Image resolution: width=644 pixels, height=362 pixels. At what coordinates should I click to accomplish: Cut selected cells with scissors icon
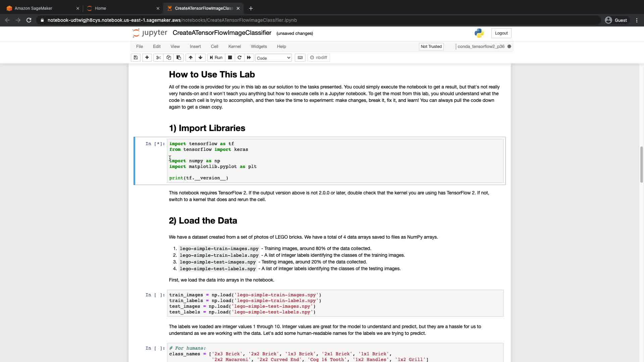158,58
